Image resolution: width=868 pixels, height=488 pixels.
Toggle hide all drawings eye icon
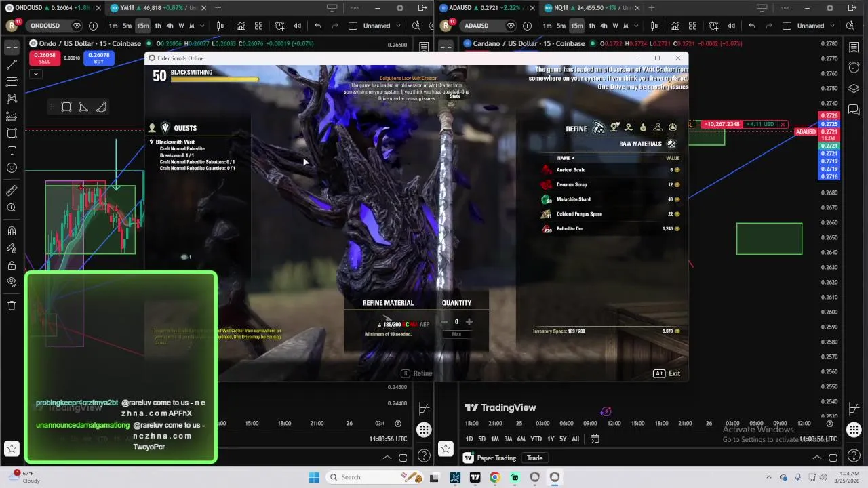click(12, 282)
